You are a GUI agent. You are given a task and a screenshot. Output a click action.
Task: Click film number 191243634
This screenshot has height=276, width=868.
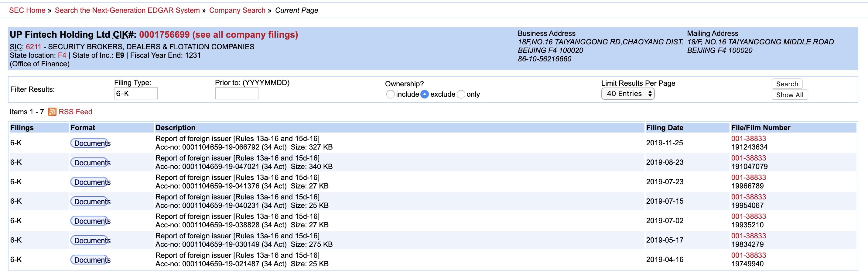(x=749, y=147)
